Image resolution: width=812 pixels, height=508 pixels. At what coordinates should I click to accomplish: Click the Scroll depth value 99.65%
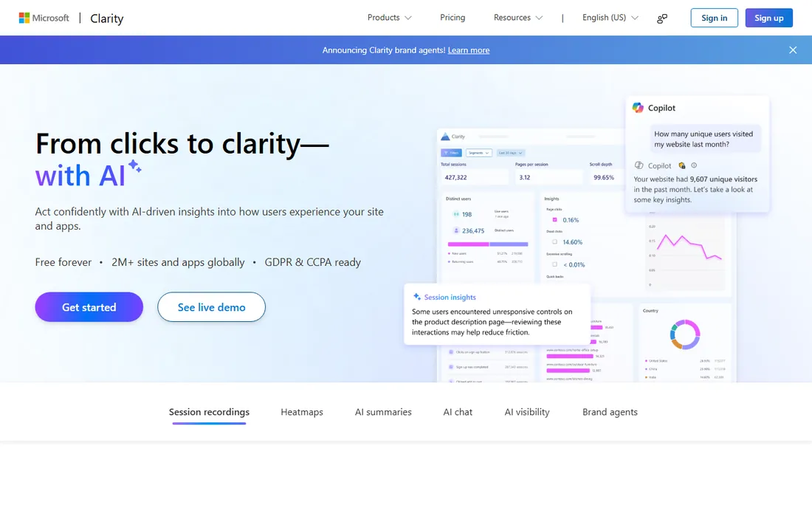tap(604, 177)
